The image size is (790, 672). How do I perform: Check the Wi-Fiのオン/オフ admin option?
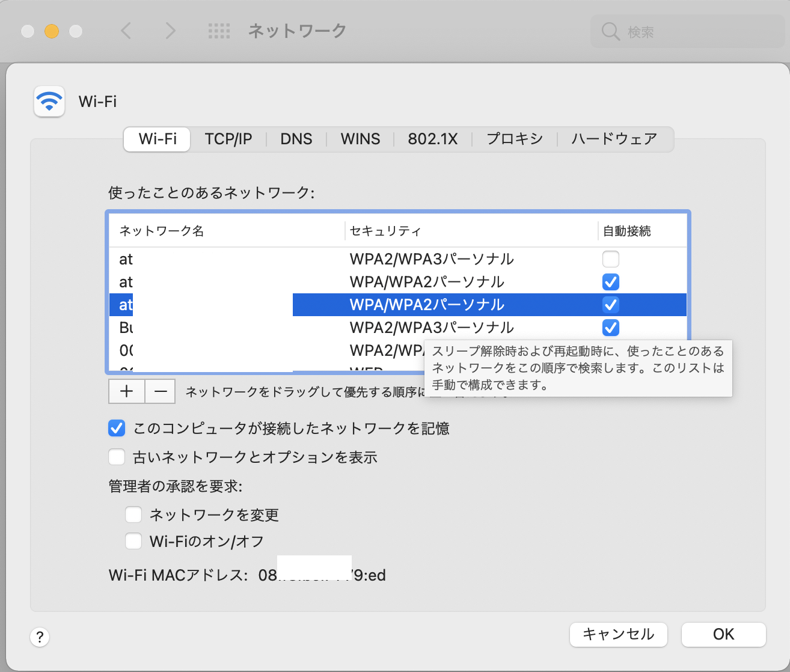point(133,542)
